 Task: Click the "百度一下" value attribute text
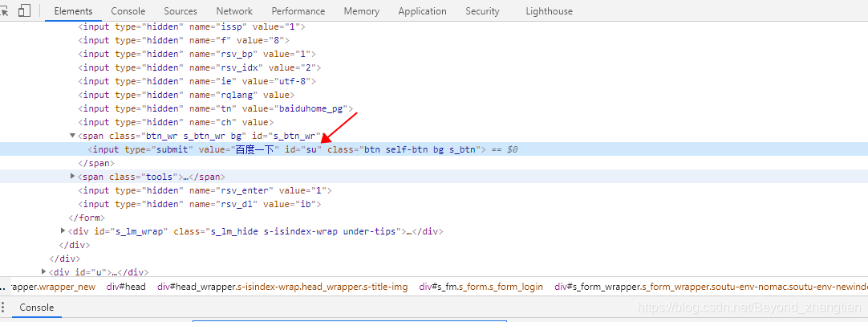point(255,149)
